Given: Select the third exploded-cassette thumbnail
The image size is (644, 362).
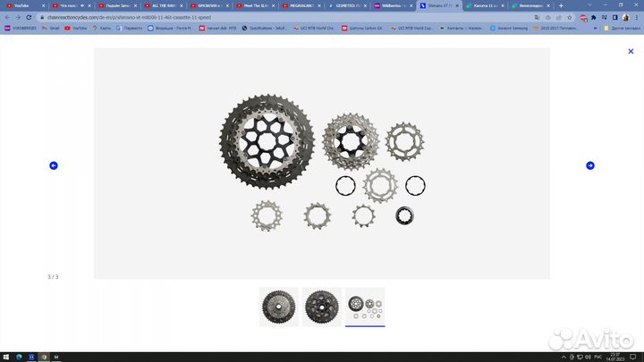Looking at the screenshot, I should [x=365, y=307].
